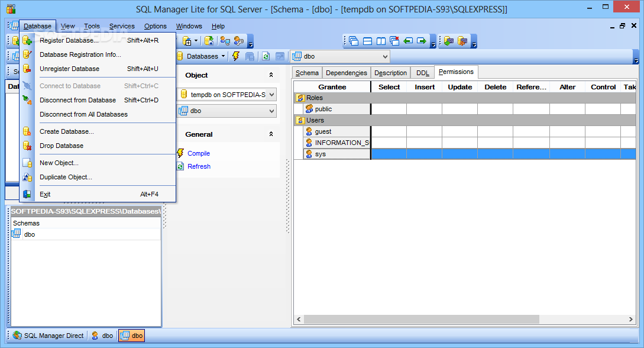
Task: Switch to the DDL tab
Action: point(423,73)
